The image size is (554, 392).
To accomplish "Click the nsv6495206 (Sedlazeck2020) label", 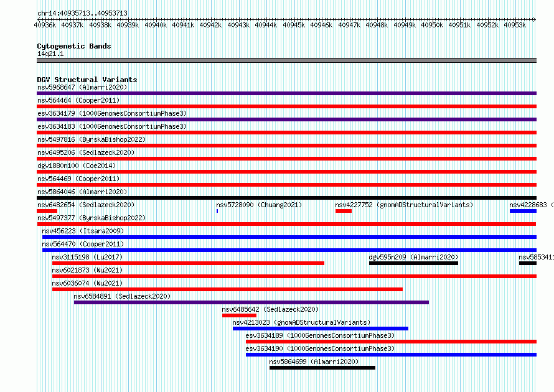I will [86, 152].
